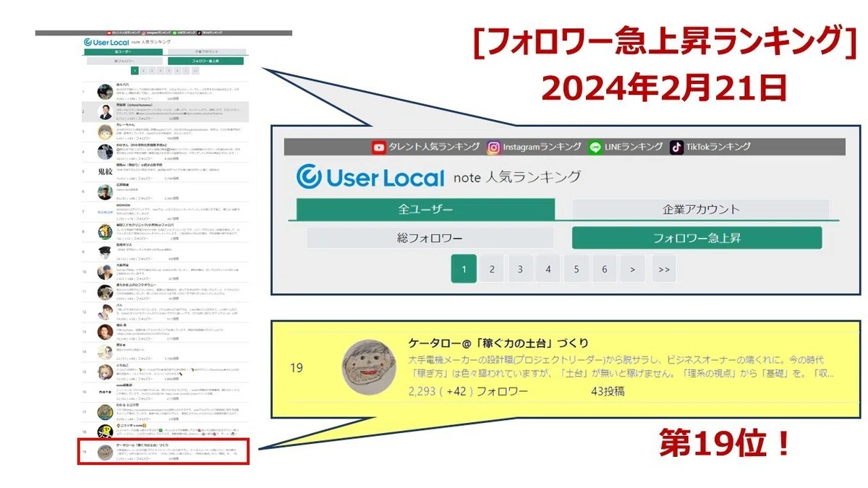This screenshot has height=488, width=868.
Task: Click the >> last-page button, enlarged
Action: (x=663, y=269)
